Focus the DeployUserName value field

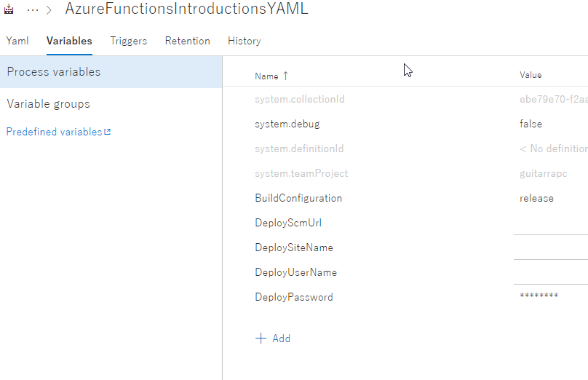[x=550, y=273]
